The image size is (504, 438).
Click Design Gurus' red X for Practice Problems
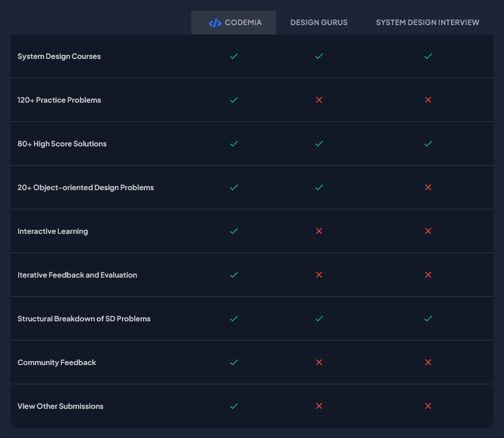pos(319,100)
